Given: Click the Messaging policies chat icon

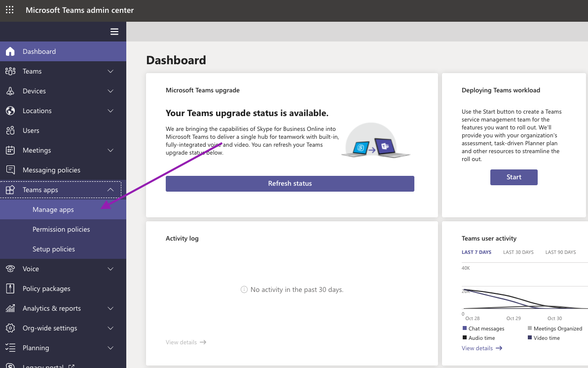Looking at the screenshot, I should pyautogui.click(x=10, y=170).
